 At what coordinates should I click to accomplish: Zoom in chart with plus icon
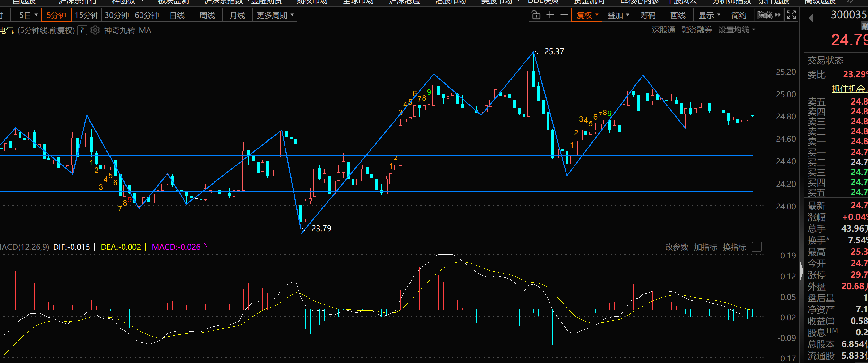click(x=550, y=15)
